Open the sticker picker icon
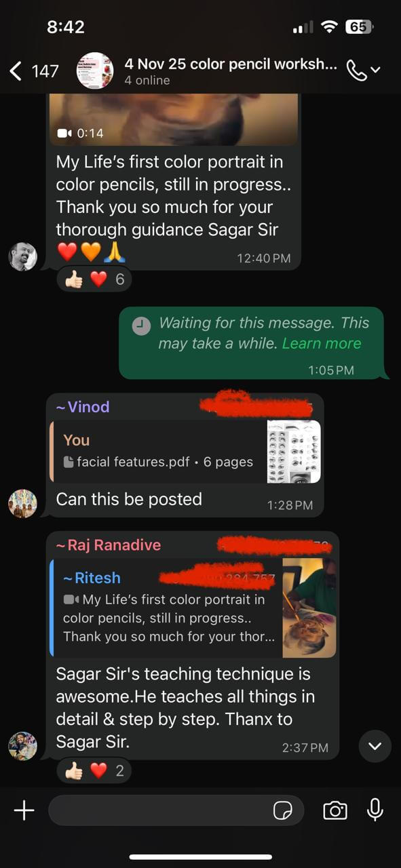This screenshot has width=401, height=868. coord(282,810)
